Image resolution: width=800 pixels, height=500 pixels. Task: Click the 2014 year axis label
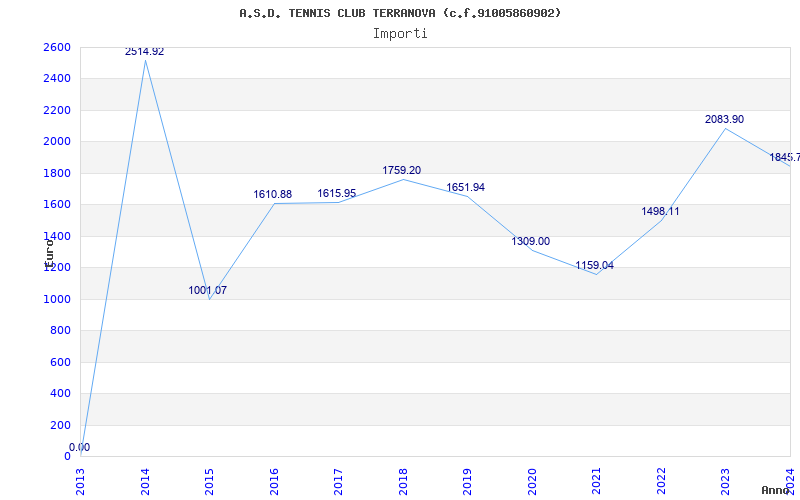[x=145, y=482]
